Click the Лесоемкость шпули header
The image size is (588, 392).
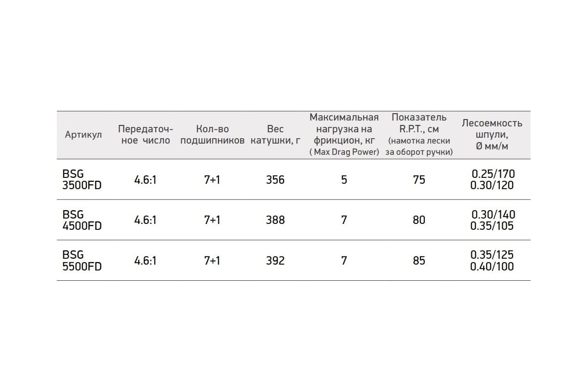pos(492,135)
